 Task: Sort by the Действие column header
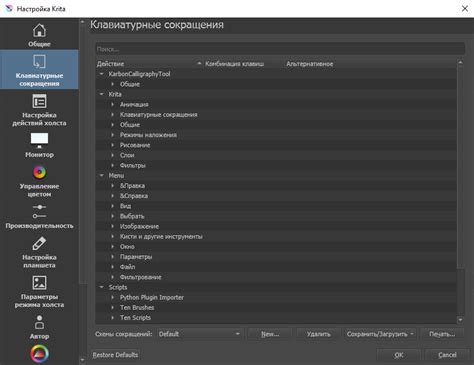pyautogui.click(x=149, y=64)
